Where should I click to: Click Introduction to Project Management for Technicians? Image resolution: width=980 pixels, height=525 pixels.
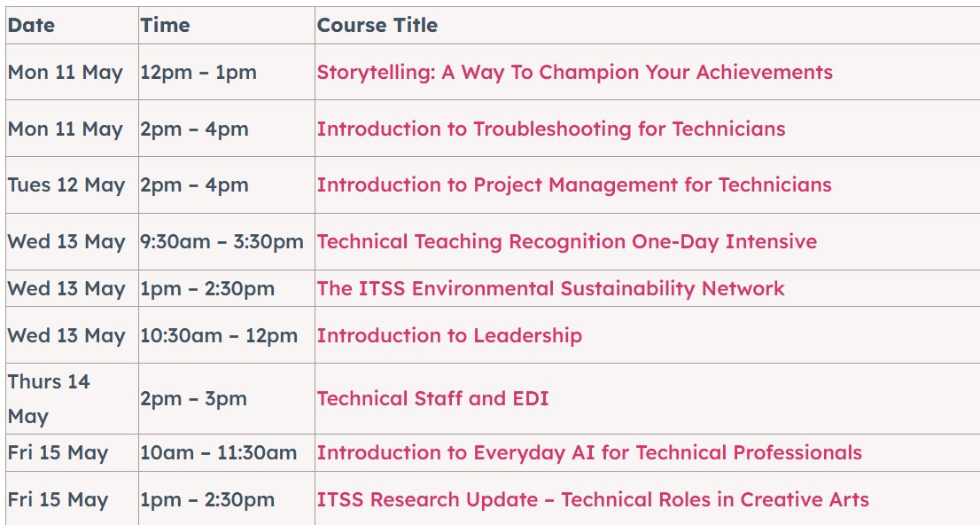coord(573,185)
